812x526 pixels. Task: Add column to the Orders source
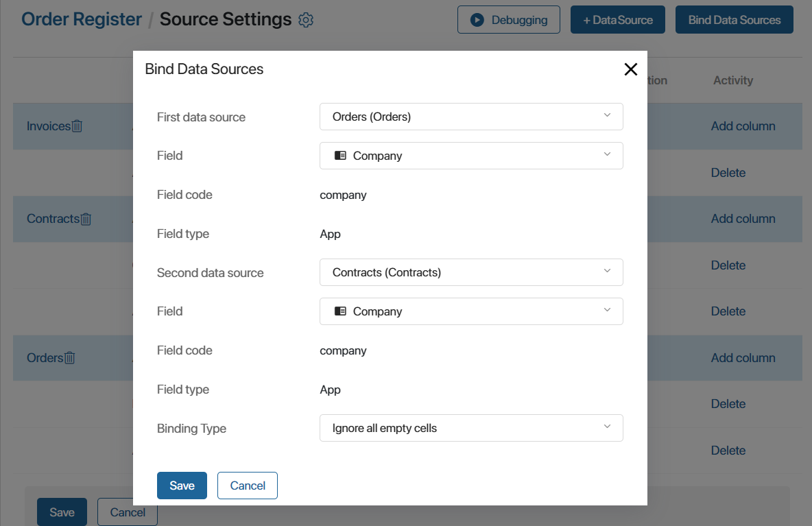coord(743,358)
